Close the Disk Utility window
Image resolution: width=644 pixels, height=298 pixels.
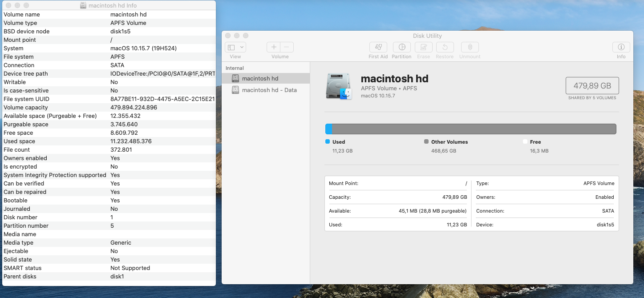(228, 36)
